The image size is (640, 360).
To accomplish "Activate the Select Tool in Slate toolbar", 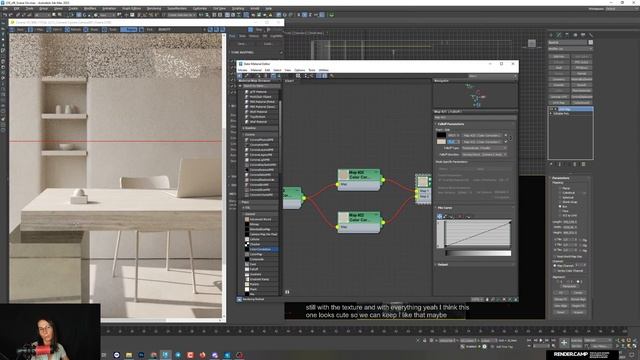I will click(x=240, y=76).
